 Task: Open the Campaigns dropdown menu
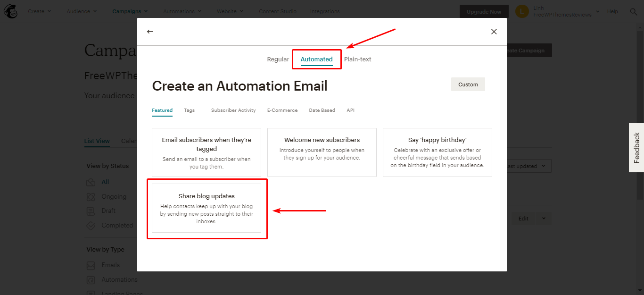click(130, 11)
